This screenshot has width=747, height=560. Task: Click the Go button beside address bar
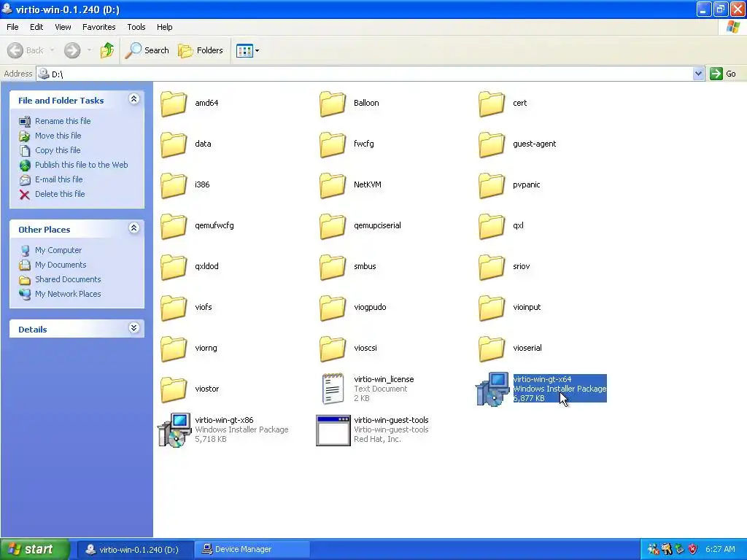(x=723, y=74)
